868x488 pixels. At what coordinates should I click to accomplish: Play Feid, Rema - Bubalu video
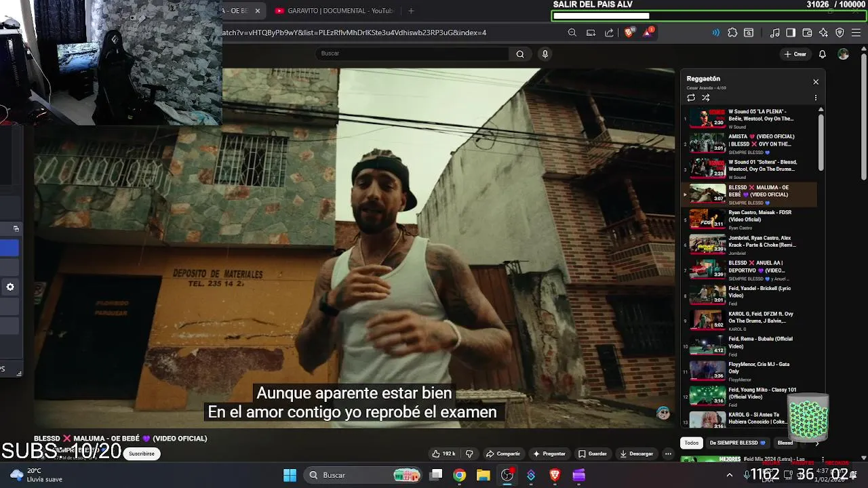tap(749, 346)
